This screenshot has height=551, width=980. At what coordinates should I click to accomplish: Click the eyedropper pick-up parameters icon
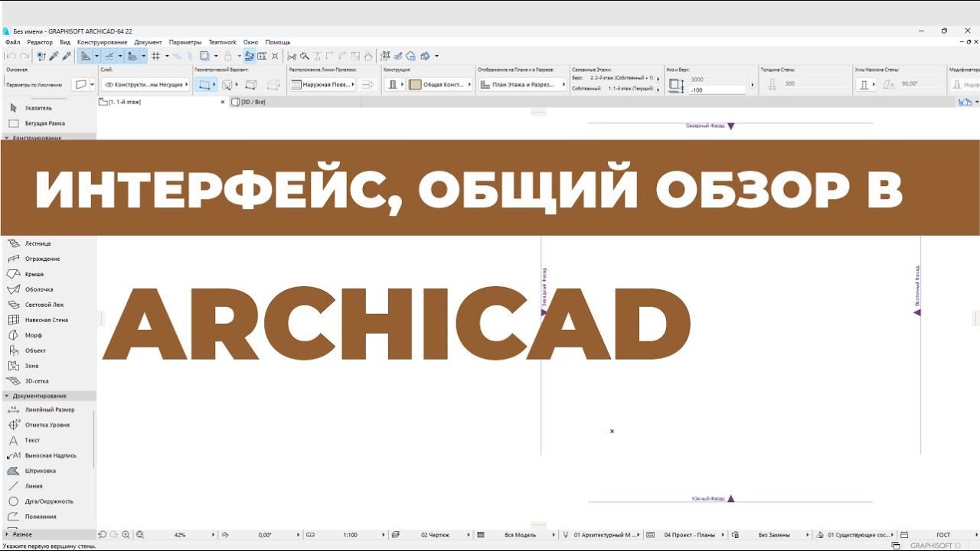coord(54,56)
